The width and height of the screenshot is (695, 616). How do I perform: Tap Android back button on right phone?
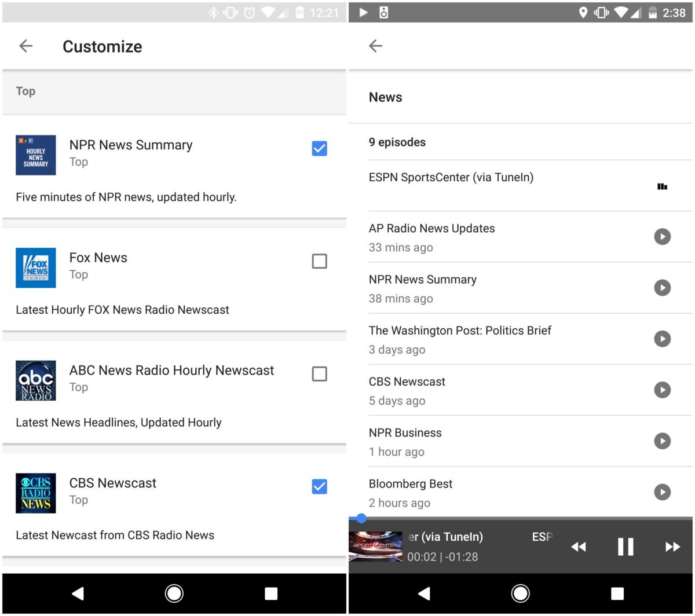(x=424, y=593)
